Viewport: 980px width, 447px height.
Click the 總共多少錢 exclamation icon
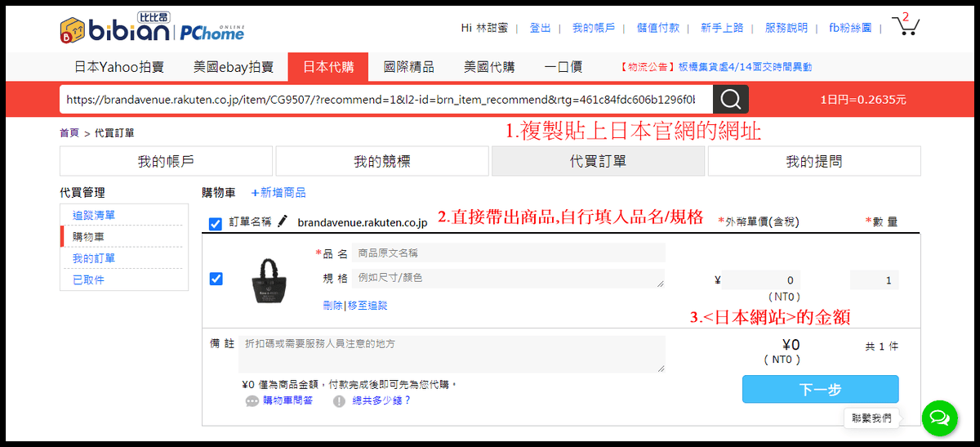click(x=339, y=401)
